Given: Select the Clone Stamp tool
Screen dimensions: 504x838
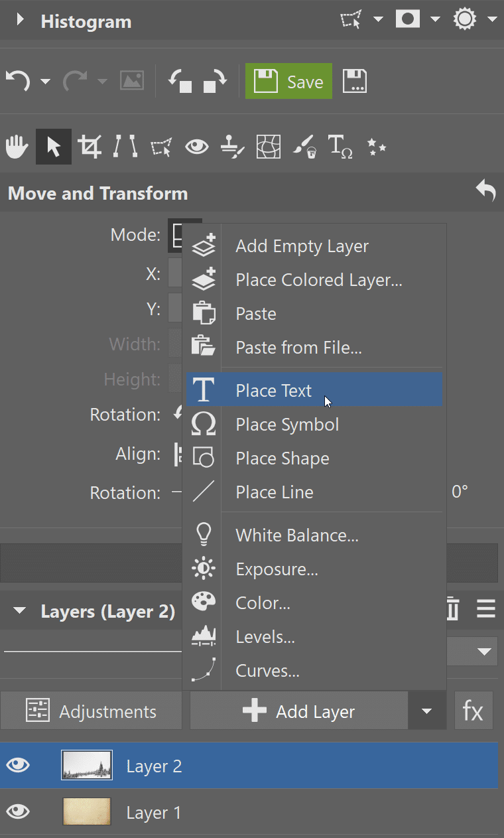Looking at the screenshot, I should (x=232, y=146).
